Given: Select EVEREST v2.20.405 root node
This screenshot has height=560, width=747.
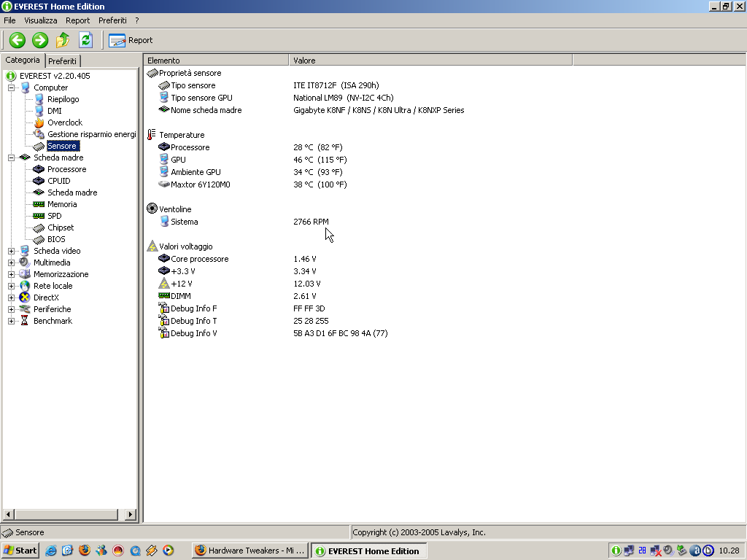Looking at the screenshot, I should (54, 76).
